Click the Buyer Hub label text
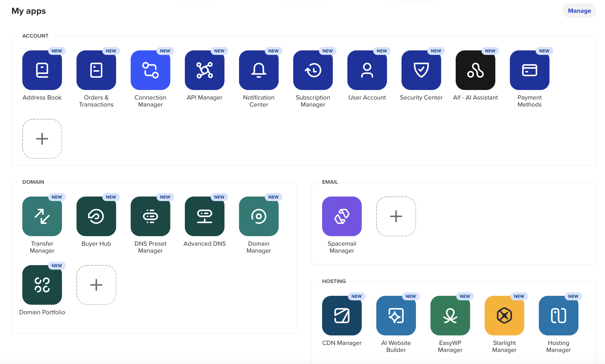Viewport: 605px width, 364px height. [96, 244]
